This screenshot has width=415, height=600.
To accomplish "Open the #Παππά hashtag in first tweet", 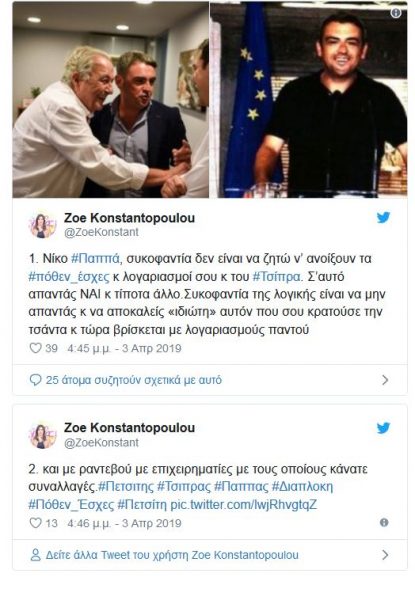I will (96, 259).
